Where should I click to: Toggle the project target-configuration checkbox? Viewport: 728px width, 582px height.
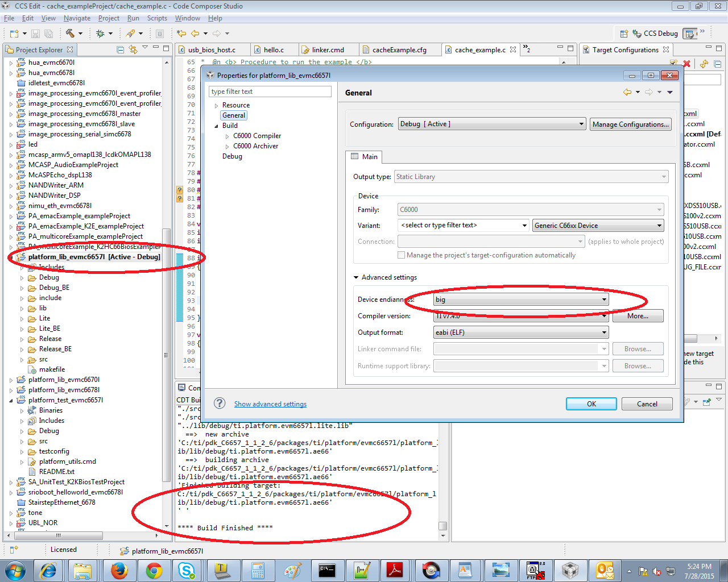[402, 255]
